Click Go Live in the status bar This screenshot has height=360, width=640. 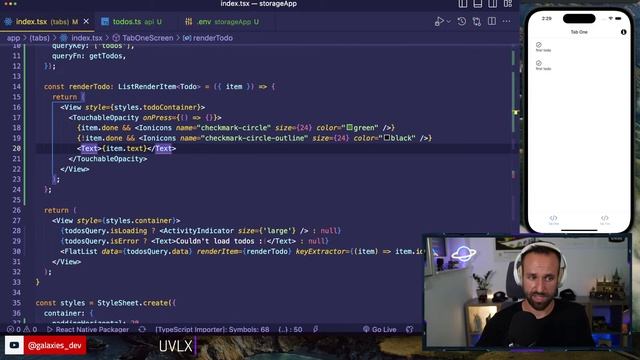tap(380, 329)
